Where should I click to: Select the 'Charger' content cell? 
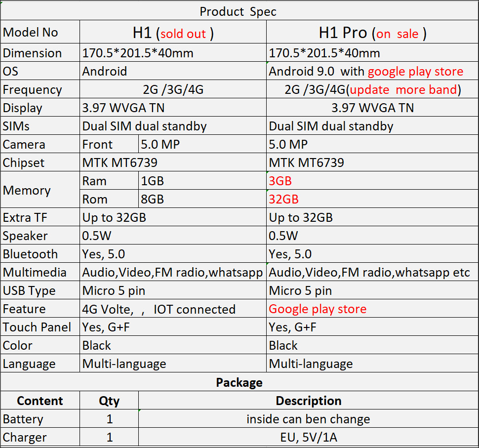[40, 437]
